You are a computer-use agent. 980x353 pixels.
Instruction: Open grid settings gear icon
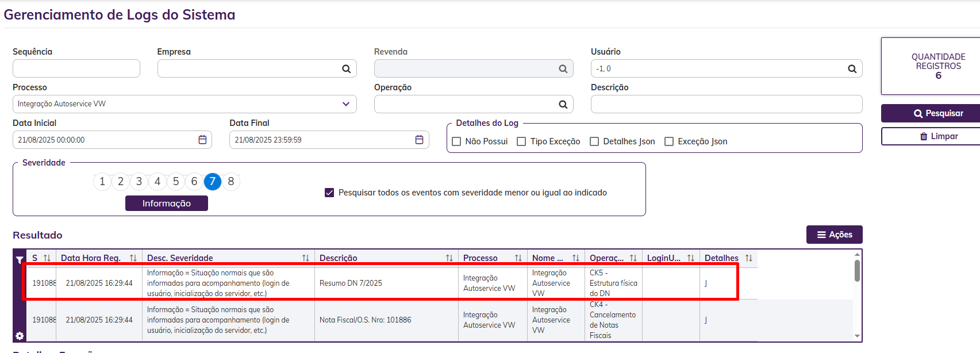pyautogui.click(x=20, y=336)
